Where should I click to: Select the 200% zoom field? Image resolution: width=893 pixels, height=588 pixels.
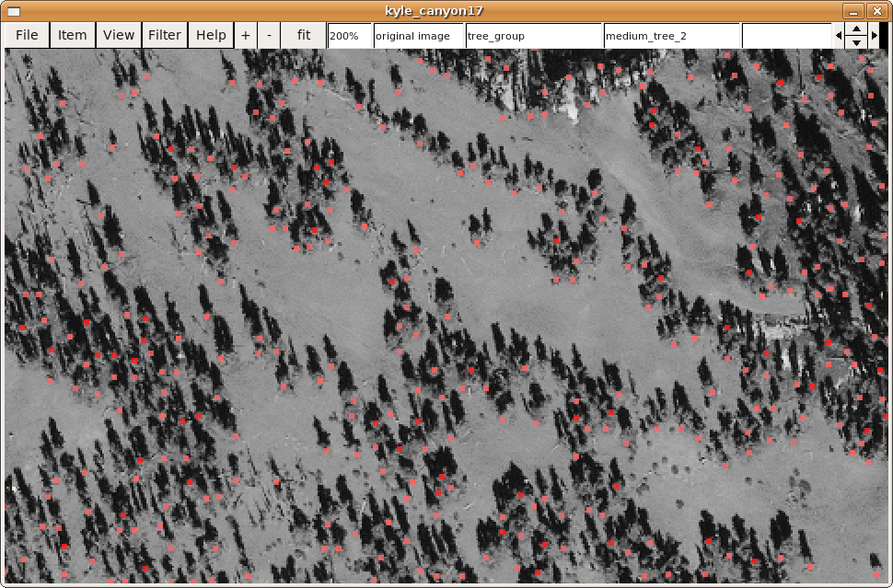(350, 36)
